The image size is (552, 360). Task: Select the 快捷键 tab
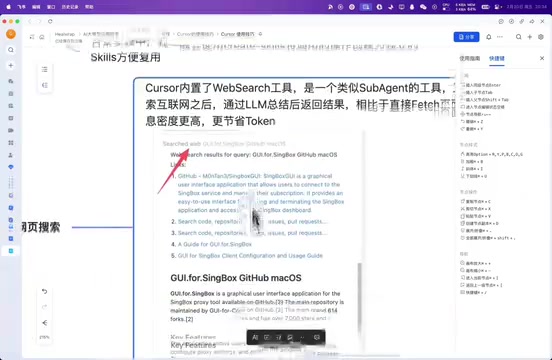[497, 58]
